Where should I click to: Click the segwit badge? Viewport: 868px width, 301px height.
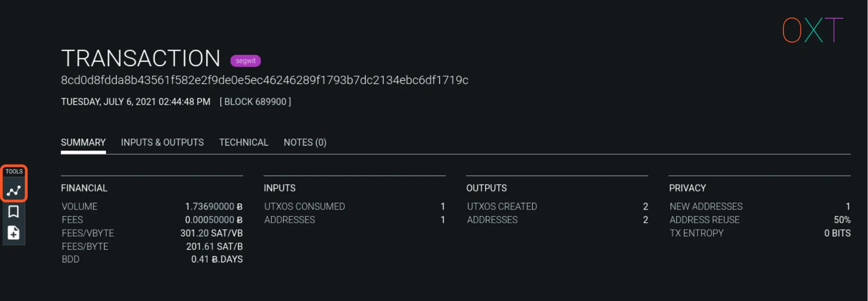click(245, 61)
